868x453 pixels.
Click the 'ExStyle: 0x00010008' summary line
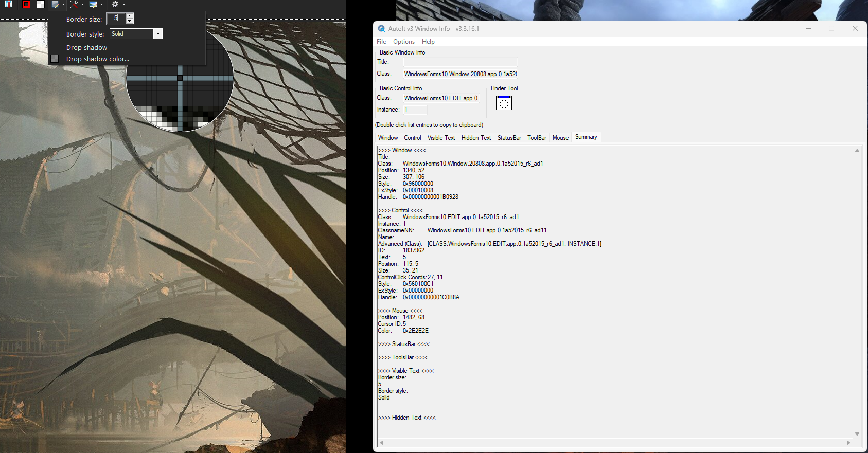pos(405,190)
